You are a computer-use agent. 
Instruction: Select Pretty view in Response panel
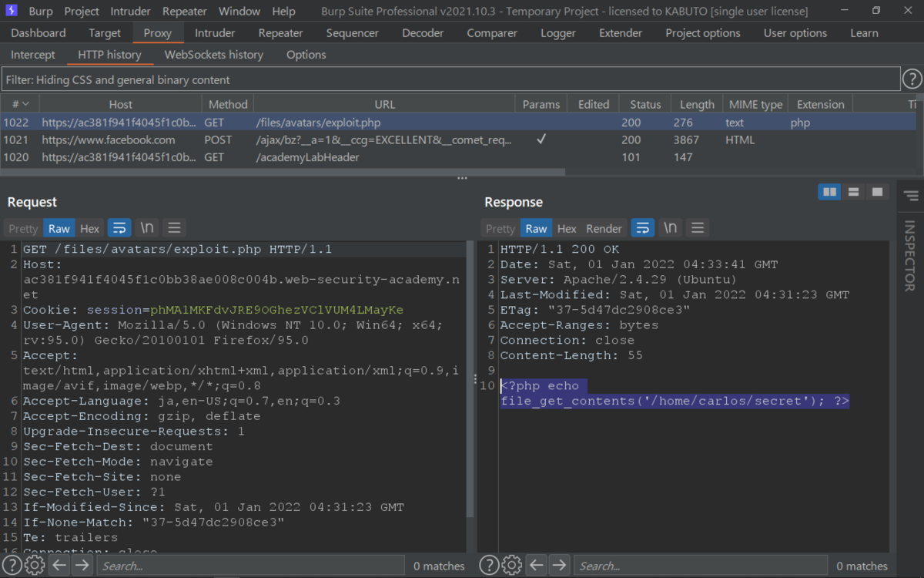500,228
